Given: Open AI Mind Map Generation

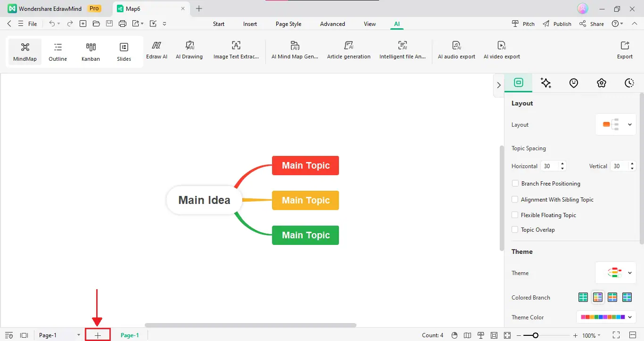Looking at the screenshot, I should tap(295, 50).
